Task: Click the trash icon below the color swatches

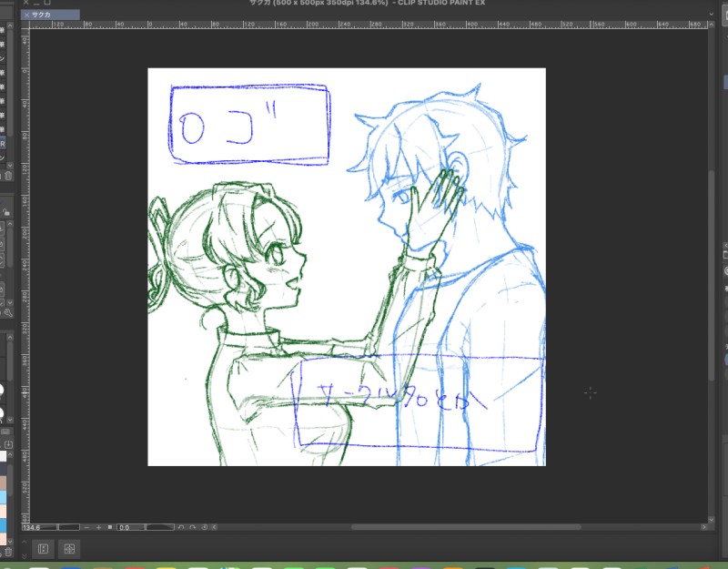Action: pos(8,553)
